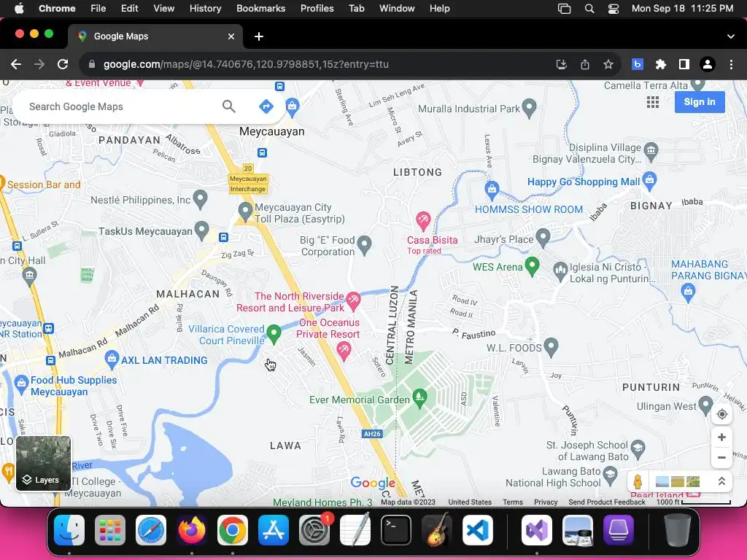Open the History menu
The image size is (747, 560).
tap(205, 8)
